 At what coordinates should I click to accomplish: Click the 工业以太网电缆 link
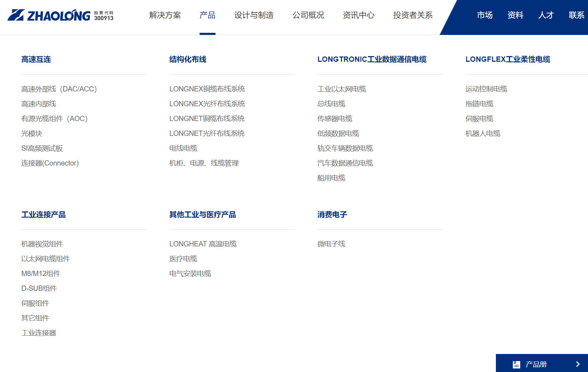[x=341, y=89]
